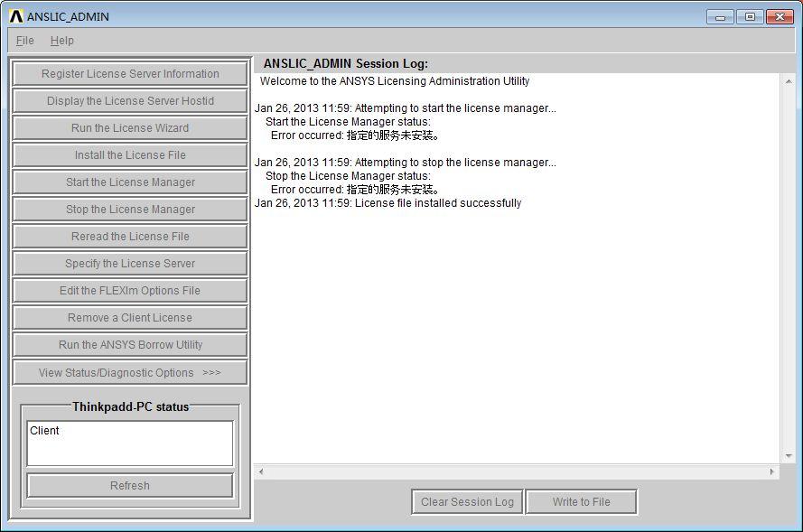Open the File menu
The image size is (803, 532).
click(x=24, y=41)
